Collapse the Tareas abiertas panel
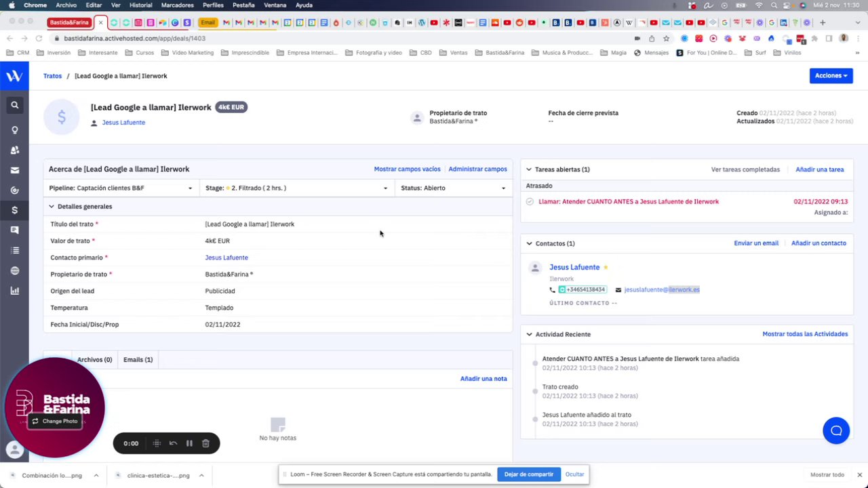 coord(529,169)
